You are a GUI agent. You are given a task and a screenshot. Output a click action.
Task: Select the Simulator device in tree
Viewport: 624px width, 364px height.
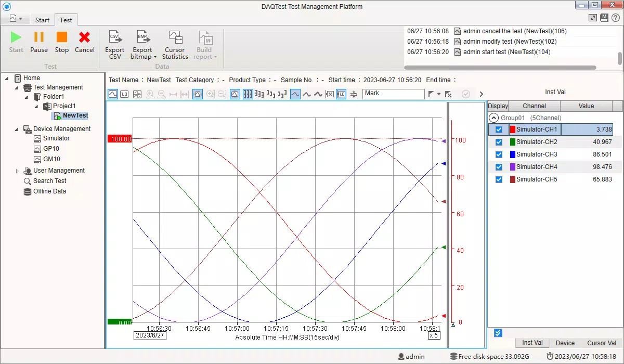[x=56, y=138]
